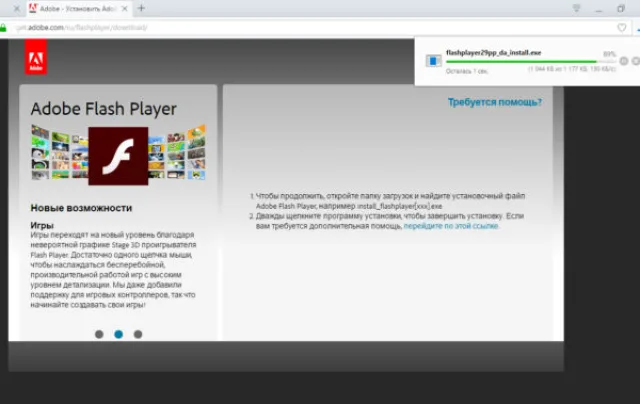The height and width of the screenshot is (404, 640).
Task: Click the Игры subheading
Action: (42, 225)
